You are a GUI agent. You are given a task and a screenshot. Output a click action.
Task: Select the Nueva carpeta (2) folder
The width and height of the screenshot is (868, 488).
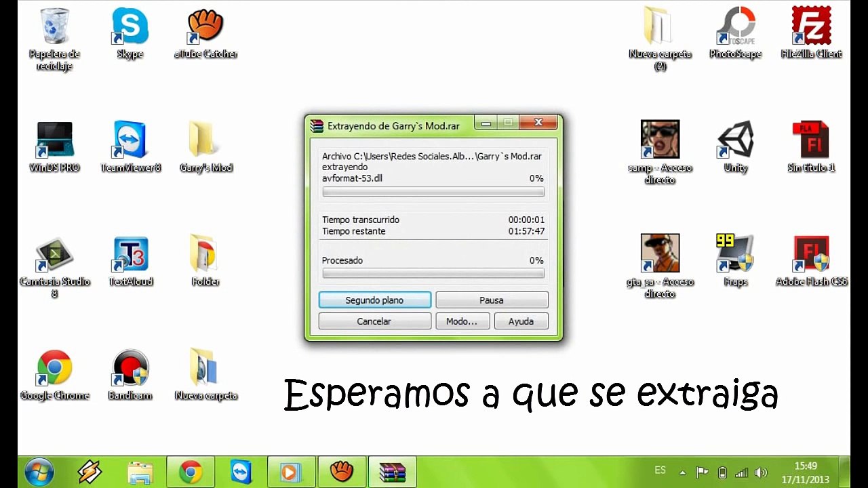click(x=660, y=39)
